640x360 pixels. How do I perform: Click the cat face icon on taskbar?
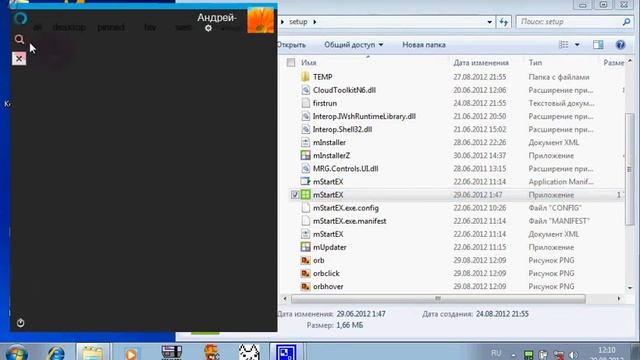(249, 352)
